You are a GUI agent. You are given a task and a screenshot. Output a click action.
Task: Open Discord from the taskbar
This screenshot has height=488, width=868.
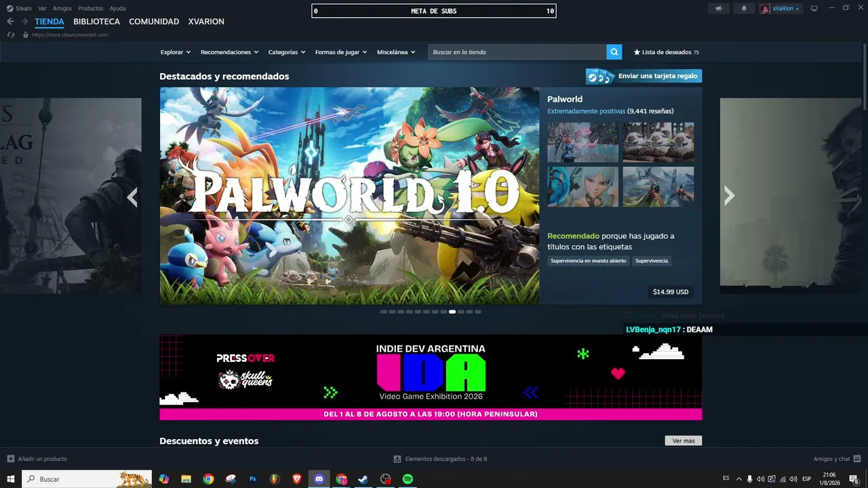tap(319, 479)
